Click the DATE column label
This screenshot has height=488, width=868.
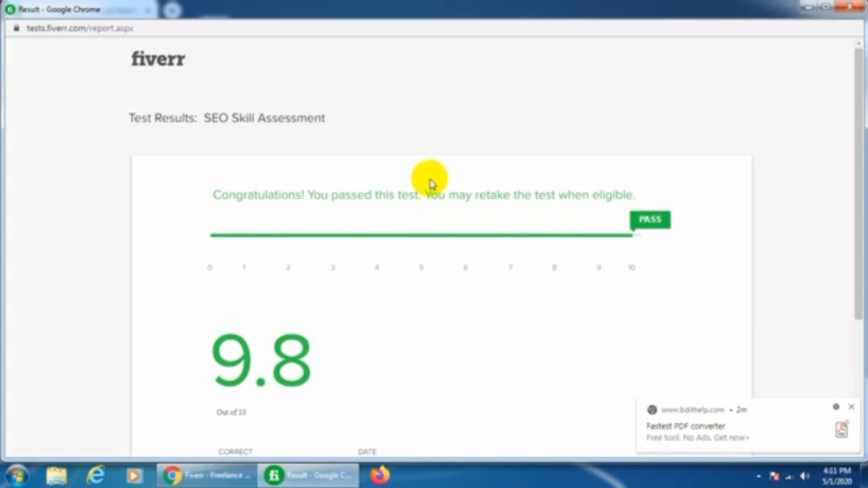[x=367, y=451]
